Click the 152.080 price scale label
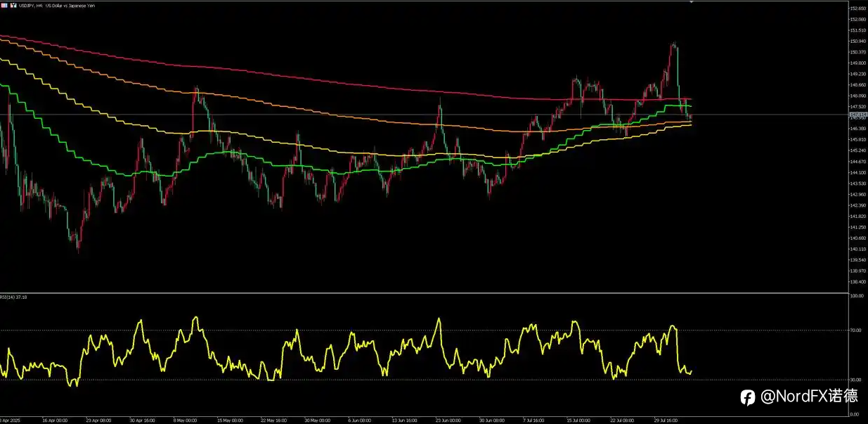 (x=857, y=20)
